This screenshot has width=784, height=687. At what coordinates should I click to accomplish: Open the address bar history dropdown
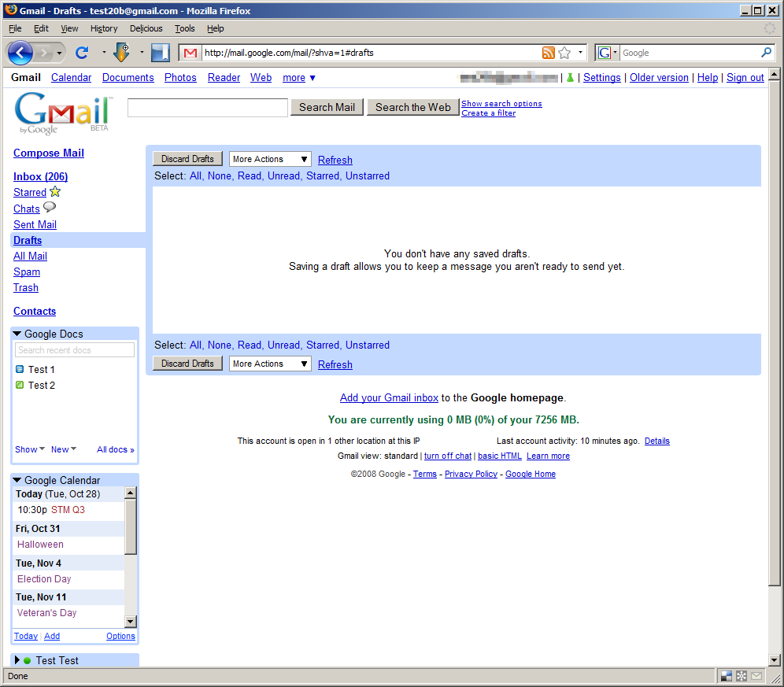[x=580, y=52]
